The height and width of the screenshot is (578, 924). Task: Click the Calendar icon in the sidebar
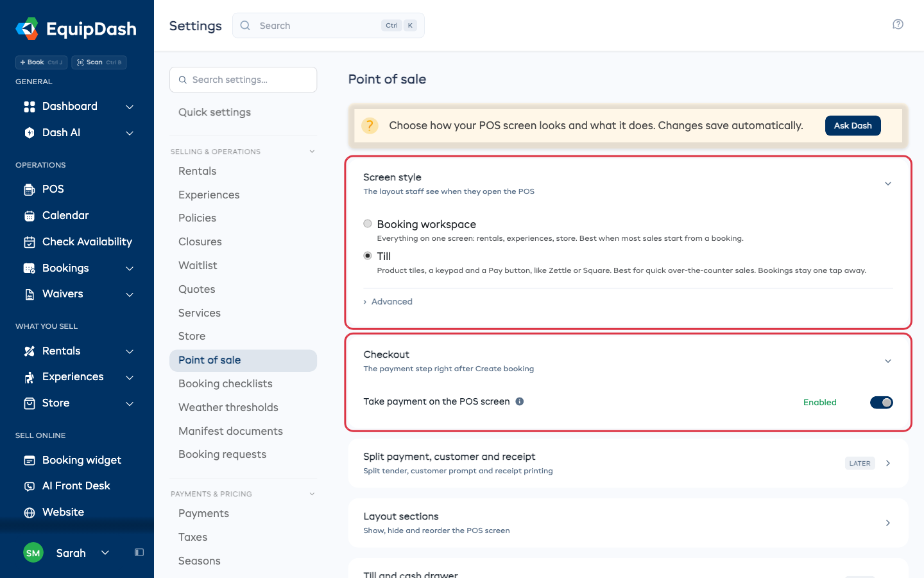30,216
